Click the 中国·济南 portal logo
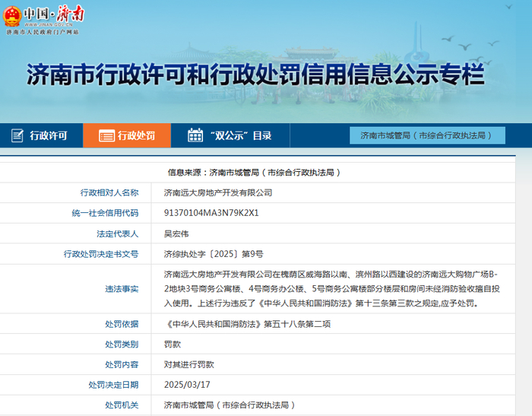532x416 pixels. (44, 15)
